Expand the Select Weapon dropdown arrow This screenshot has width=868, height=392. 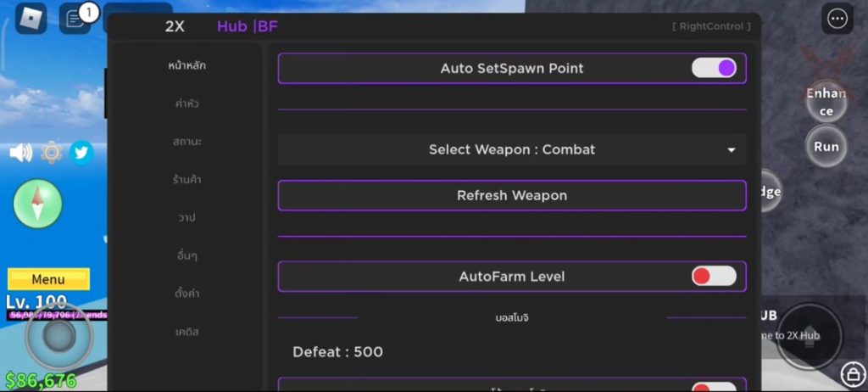(x=732, y=150)
